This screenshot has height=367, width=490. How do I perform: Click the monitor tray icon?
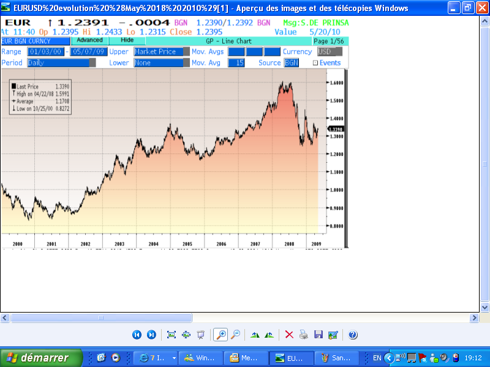pyautogui.click(x=412, y=358)
